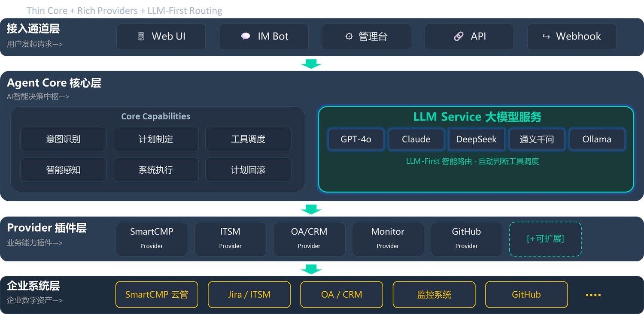Screen dimensions: 644x314
Task: Select the DeepSeek model box
Action: pos(476,139)
